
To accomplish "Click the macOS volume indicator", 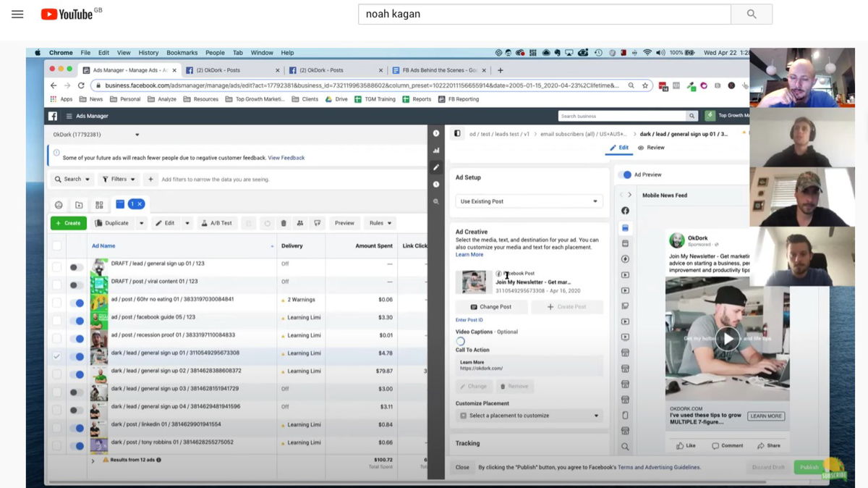I will tap(658, 52).
